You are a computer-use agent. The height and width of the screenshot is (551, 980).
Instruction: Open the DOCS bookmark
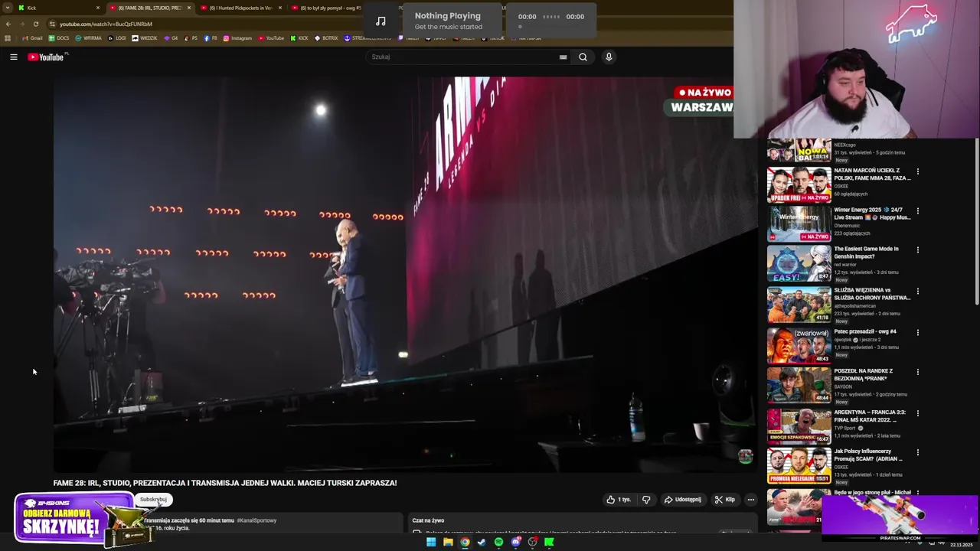point(59,38)
